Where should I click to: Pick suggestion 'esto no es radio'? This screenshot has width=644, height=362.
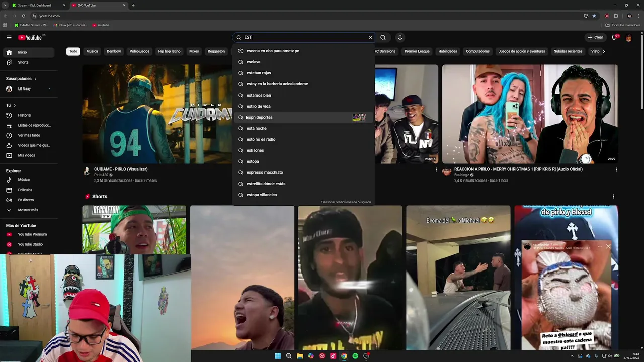coord(304,139)
